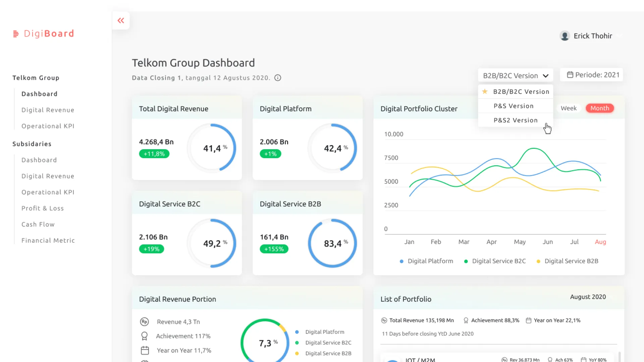Click 42,4% progress ring
Image resolution: width=644 pixels, height=362 pixels.
tap(332, 148)
